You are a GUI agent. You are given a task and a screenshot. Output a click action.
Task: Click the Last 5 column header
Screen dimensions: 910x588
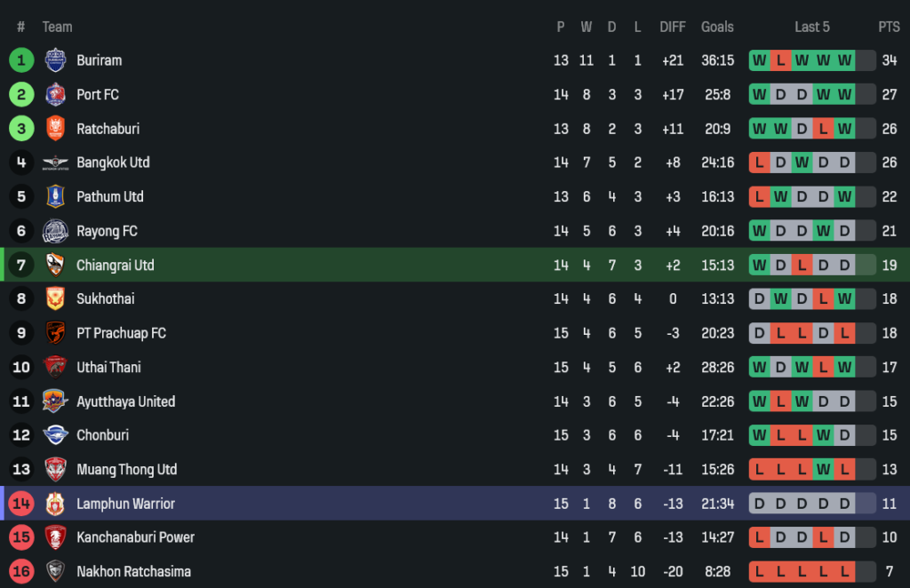pos(812,27)
